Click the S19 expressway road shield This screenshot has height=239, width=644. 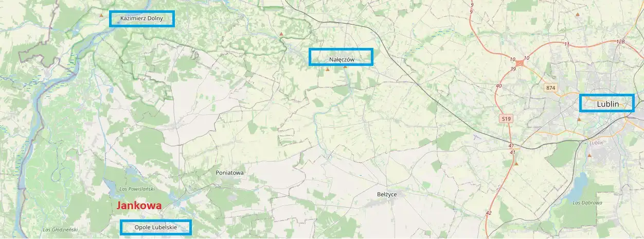coord(506,119)
